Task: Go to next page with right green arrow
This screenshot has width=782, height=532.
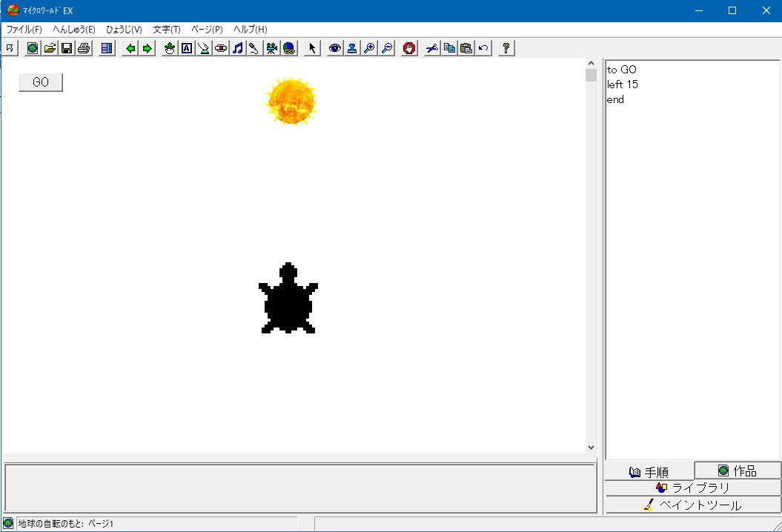Action: (147, 48)
